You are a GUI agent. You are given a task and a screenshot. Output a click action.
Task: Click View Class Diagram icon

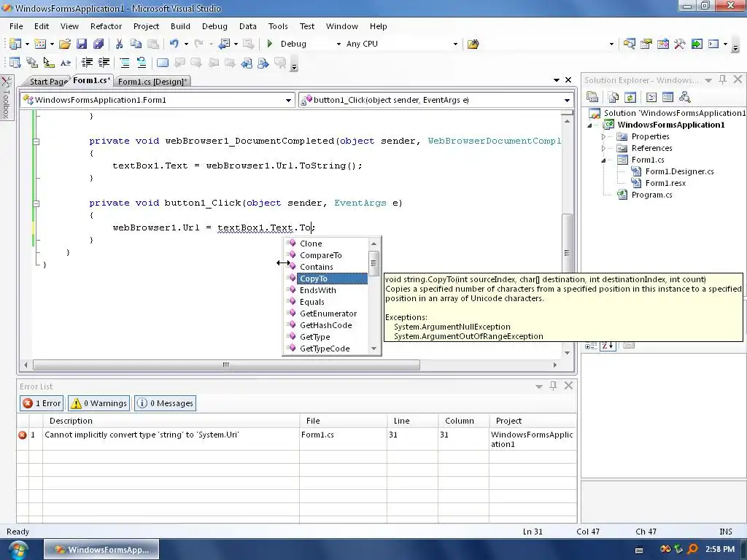click(x=684, y=97)
